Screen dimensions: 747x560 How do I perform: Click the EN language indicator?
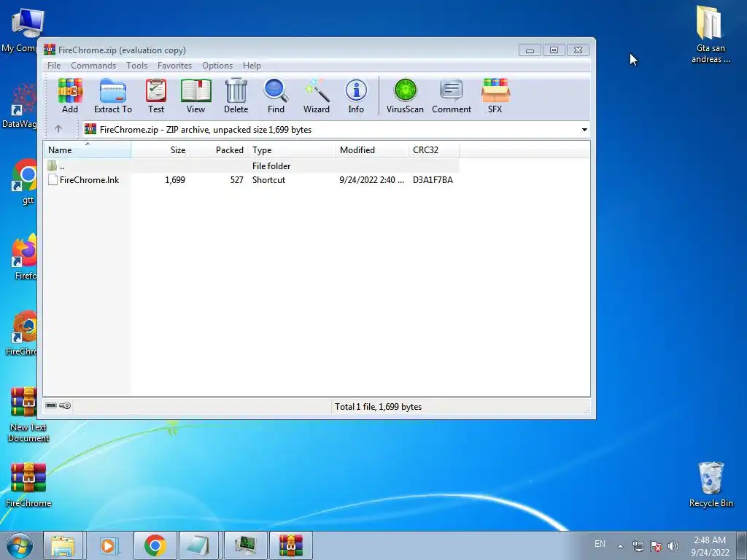click(600, 544)
